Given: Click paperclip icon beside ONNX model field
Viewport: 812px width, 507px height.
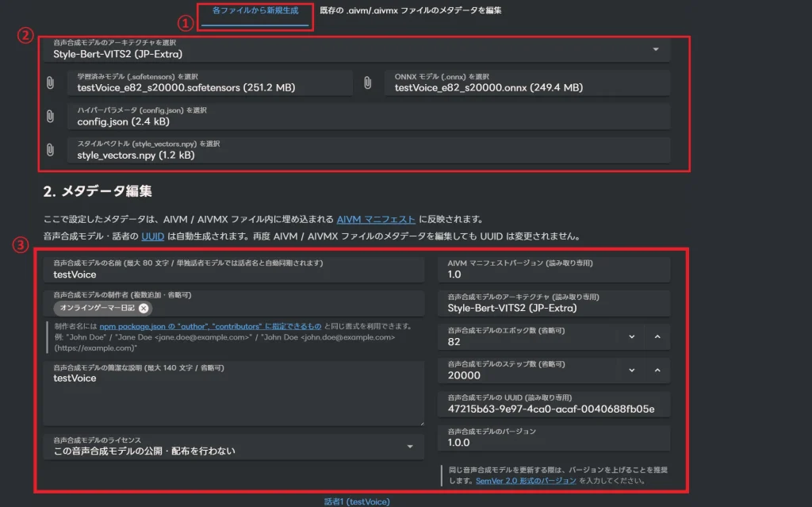Looking at the screenshot, I should (x=368, y=83).
